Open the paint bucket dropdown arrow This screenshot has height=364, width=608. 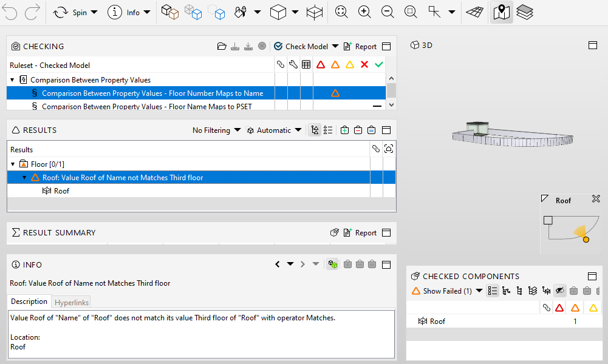click(257, 12)
